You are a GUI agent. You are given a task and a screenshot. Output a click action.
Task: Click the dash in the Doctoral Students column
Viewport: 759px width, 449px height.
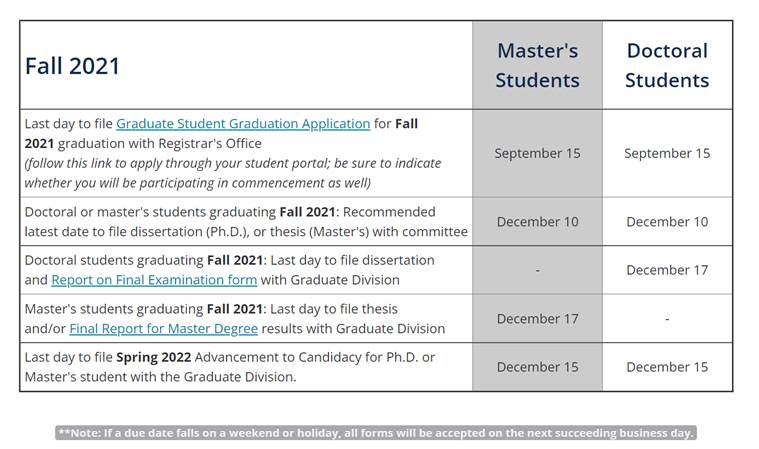pos(667,319)
